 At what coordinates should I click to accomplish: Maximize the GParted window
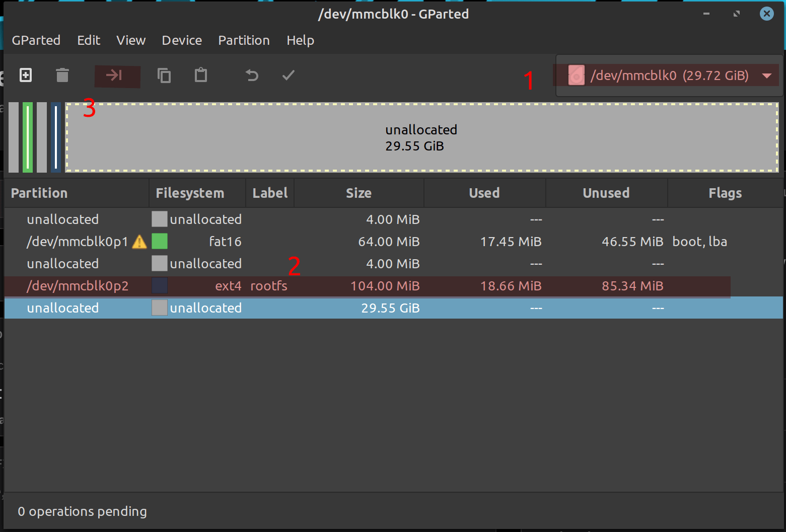[x=737, y=14]
